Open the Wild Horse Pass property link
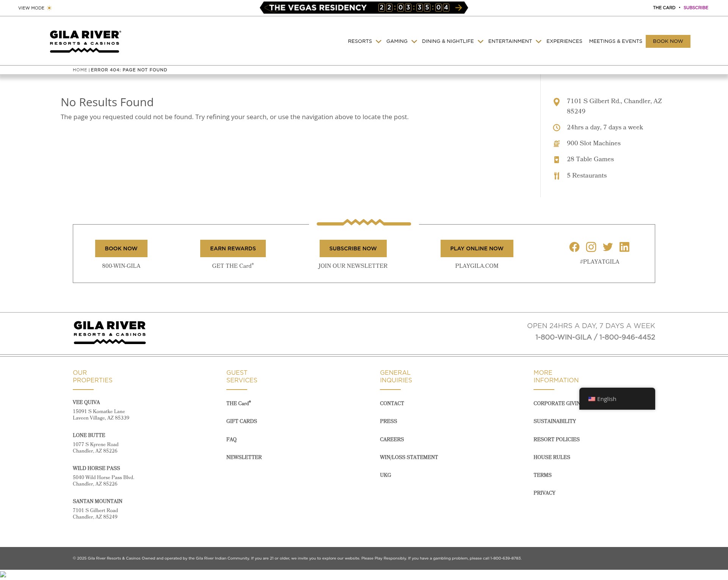This screenshot has width=728, height=580. [96, 468]
